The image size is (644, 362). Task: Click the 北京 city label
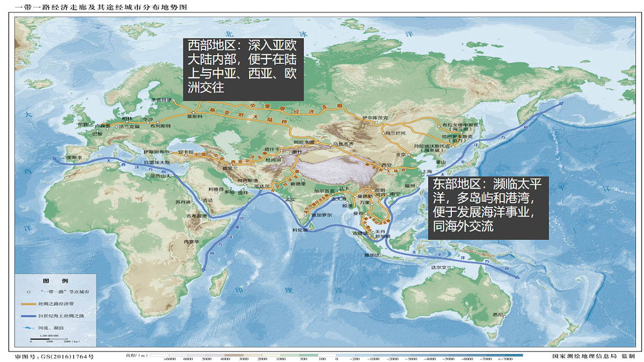pyautogui.click(x=400, y=154)
